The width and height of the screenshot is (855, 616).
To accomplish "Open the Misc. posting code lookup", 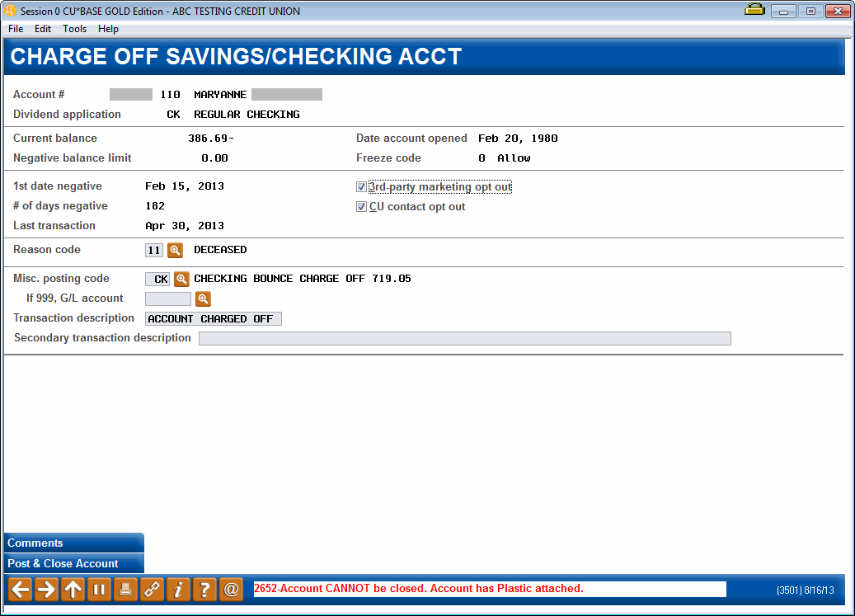I will (181, 279).
